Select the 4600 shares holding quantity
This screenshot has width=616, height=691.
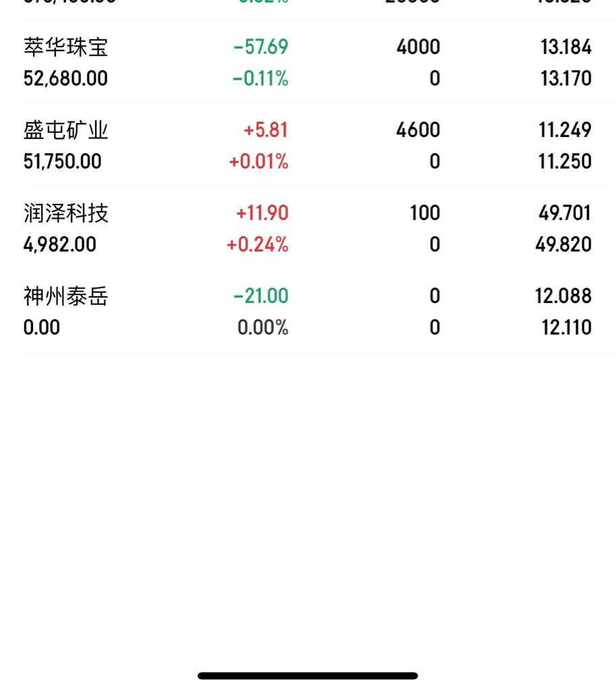418,130
